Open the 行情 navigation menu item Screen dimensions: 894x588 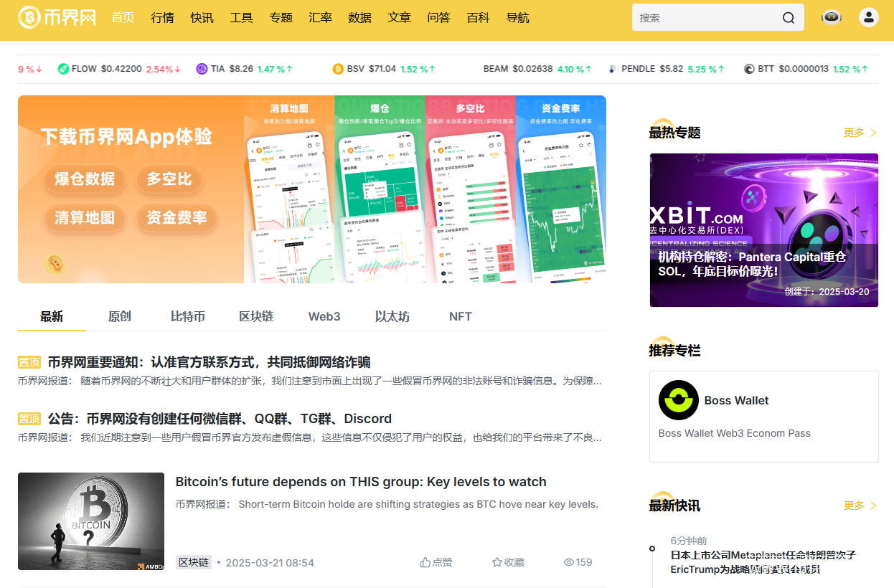[x=162, y=18]
